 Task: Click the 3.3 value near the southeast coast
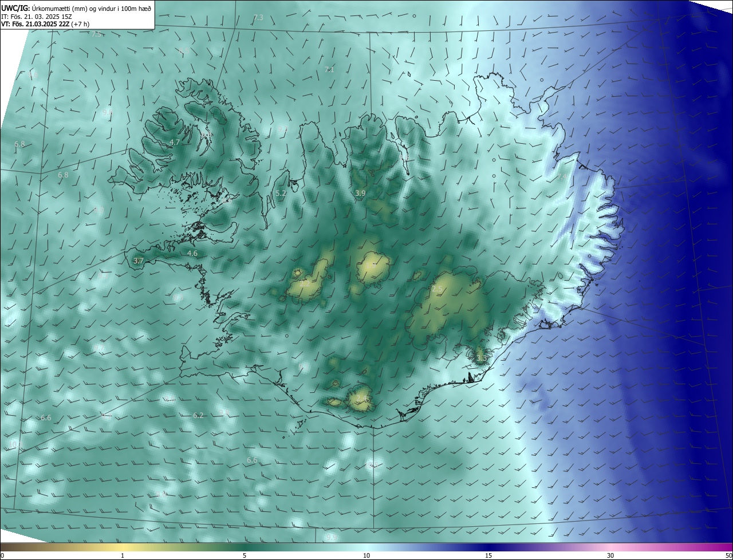482,358
